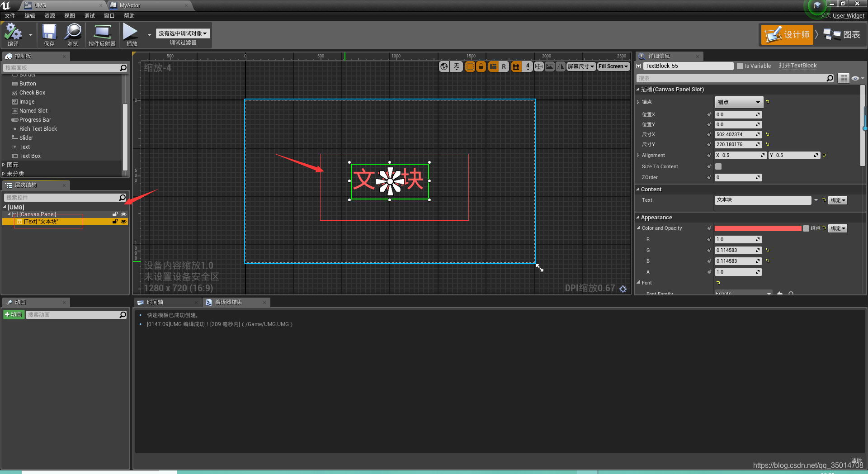Image resolution: width=868 pixels, height=474 pixels.
Task: Open the Fill Screen dropdown
Action: pos(613,66)
